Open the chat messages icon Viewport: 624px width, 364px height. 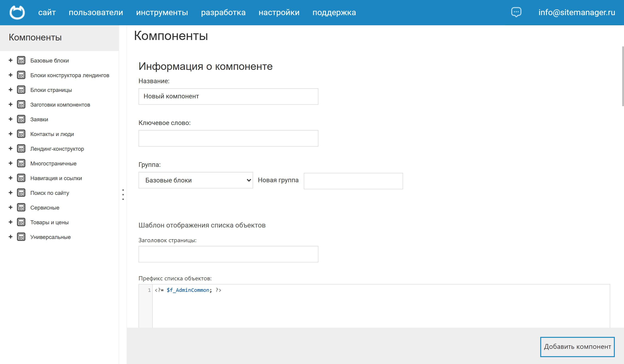point(516,12)
